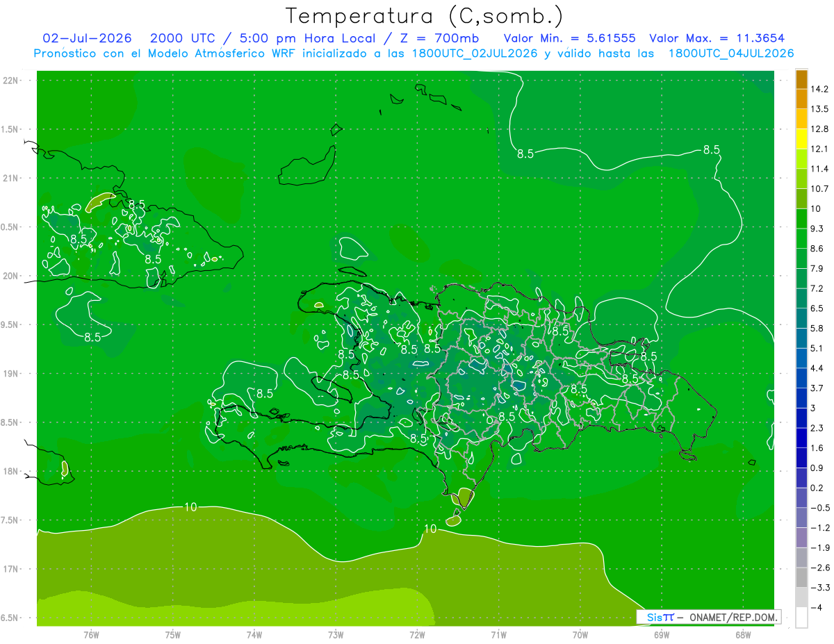
Task: Click the "Valor Max. = 11.3654" value
Action: (719, 38)
